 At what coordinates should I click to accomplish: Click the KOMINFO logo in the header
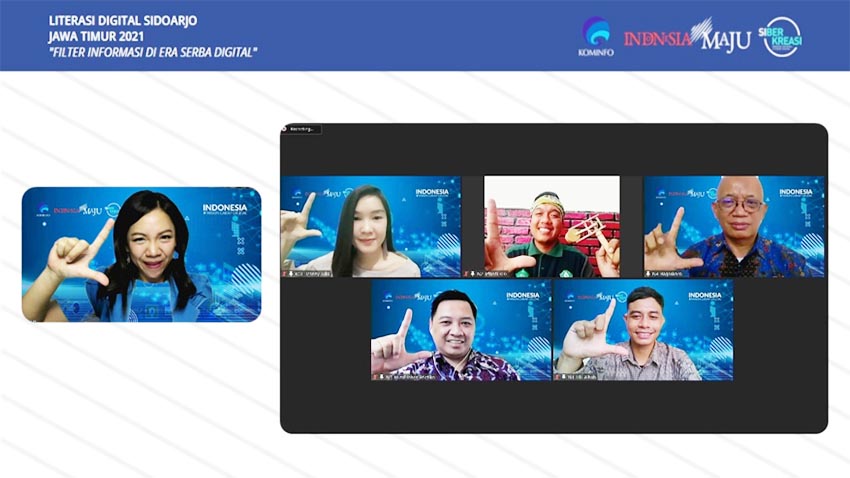[596, 36]
